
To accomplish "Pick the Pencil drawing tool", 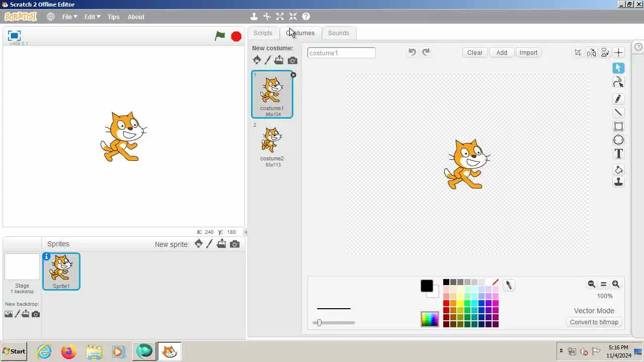I will pos(618,99).
